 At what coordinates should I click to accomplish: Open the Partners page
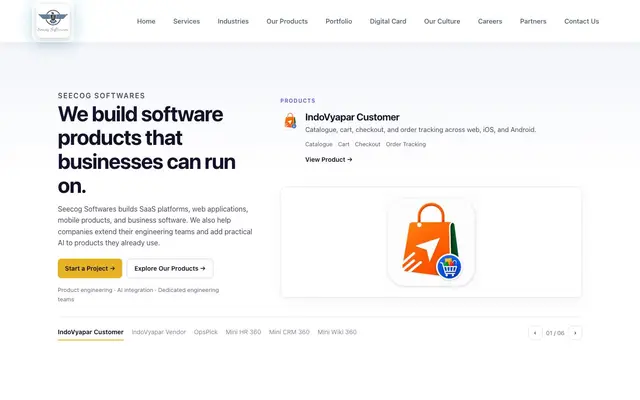533,21
